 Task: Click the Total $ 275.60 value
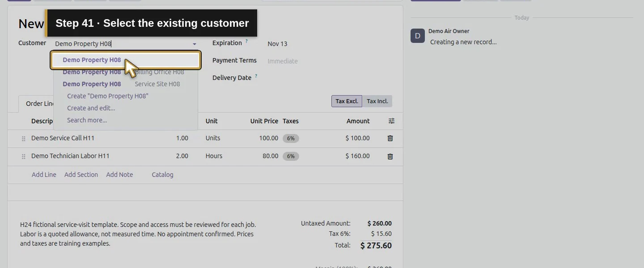[x=376, y=245]
